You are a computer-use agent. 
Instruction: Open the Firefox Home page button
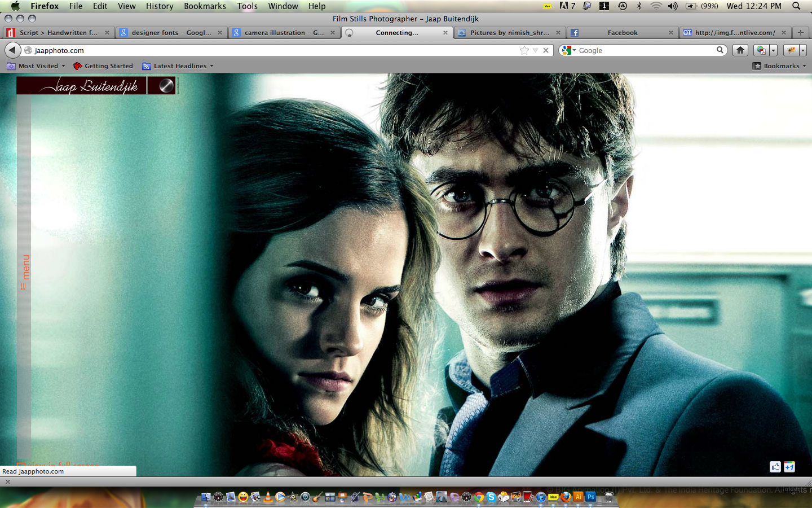coord(740,50)
